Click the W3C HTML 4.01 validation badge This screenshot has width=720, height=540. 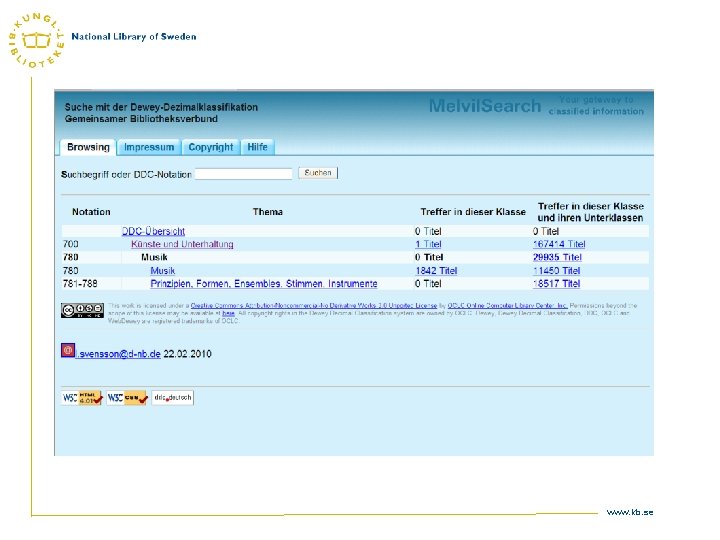click(82, 398)
